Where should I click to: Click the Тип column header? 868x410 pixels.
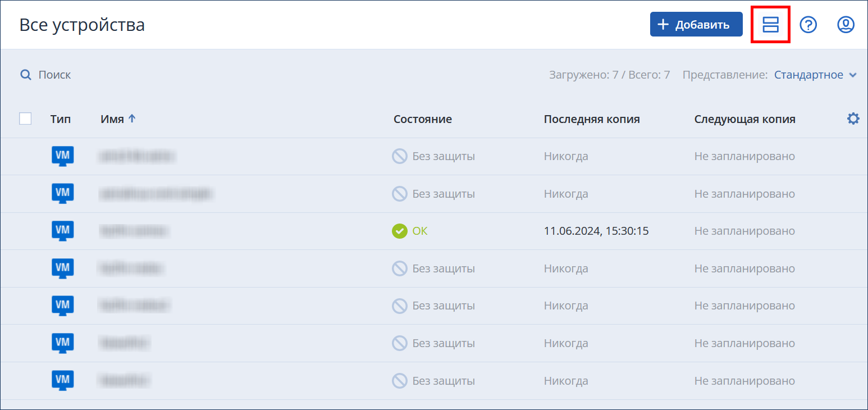(x=61, y=119)
